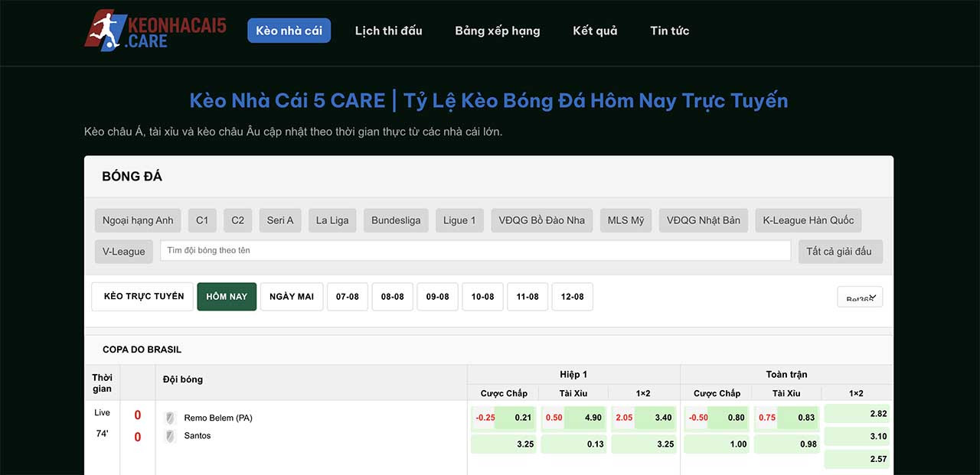Filter matches by La Liga
980x475 pixels.
pos(332,220)
